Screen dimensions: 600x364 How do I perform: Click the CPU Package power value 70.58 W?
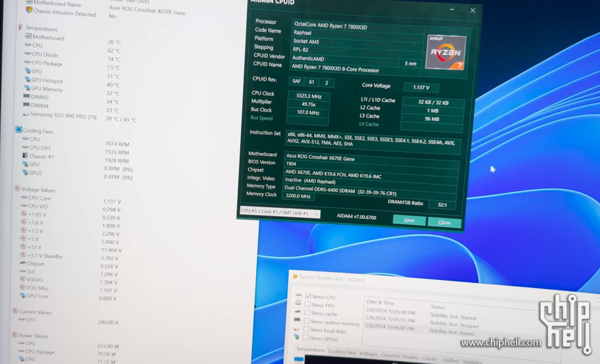click(107, 354)
